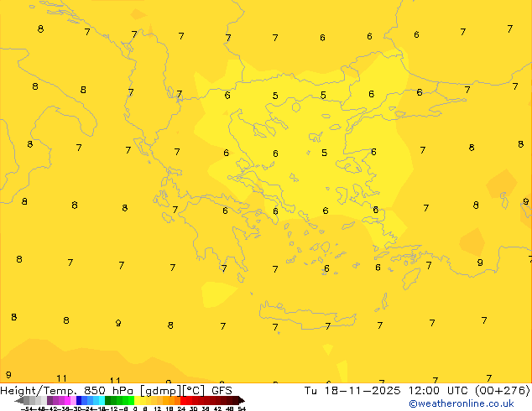Click the '850' pressure level value

click(95, 391)
